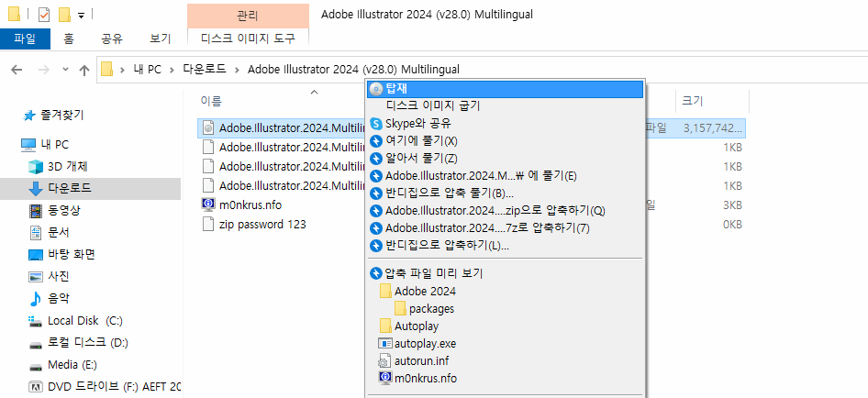Expand the 다운로드 chevron in the address bar
This screenshot has height=398, width=868.
click(237, 70)
